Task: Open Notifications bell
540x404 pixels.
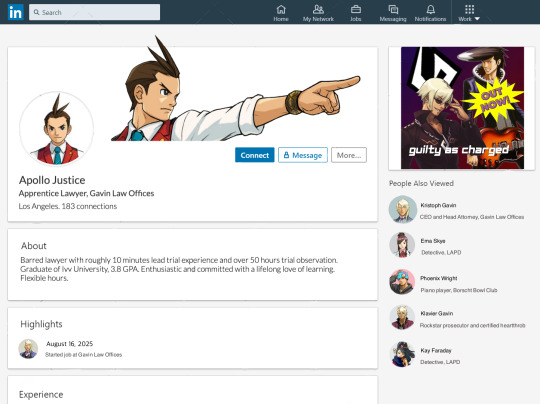Action: point(430,13)
